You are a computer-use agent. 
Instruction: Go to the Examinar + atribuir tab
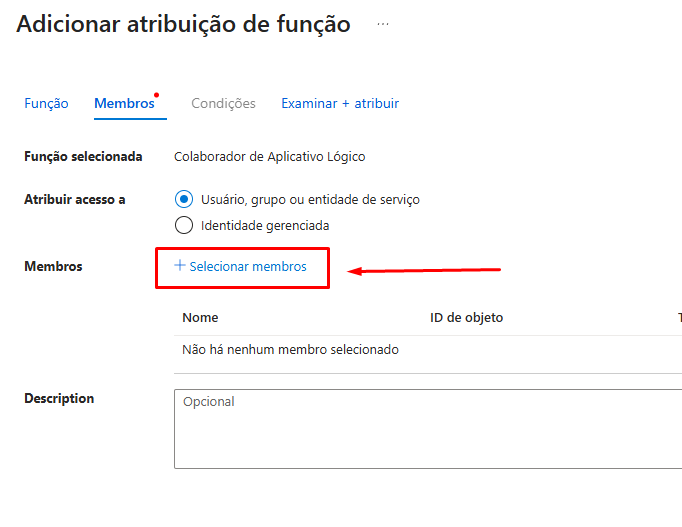point(340,103)
